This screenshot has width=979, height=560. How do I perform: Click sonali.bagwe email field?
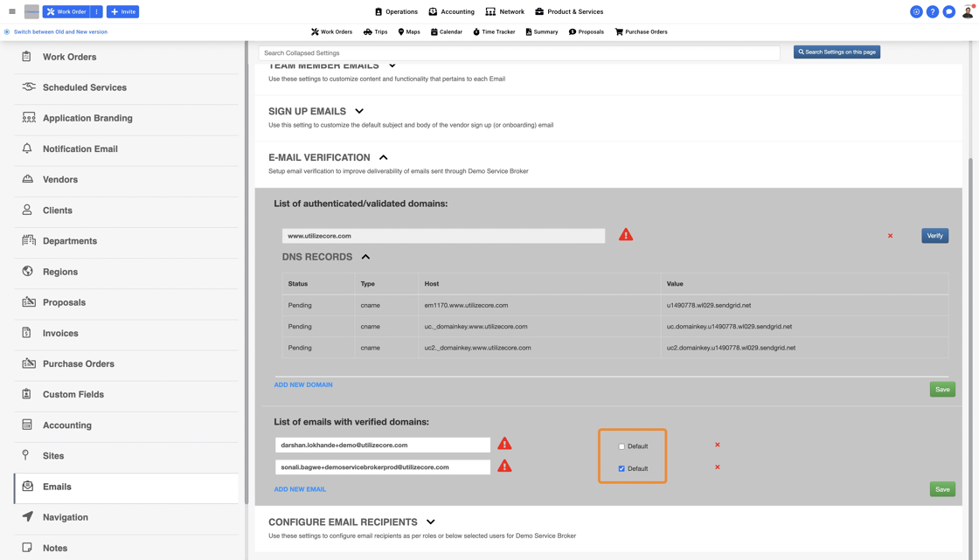click(x=383, y=467)
